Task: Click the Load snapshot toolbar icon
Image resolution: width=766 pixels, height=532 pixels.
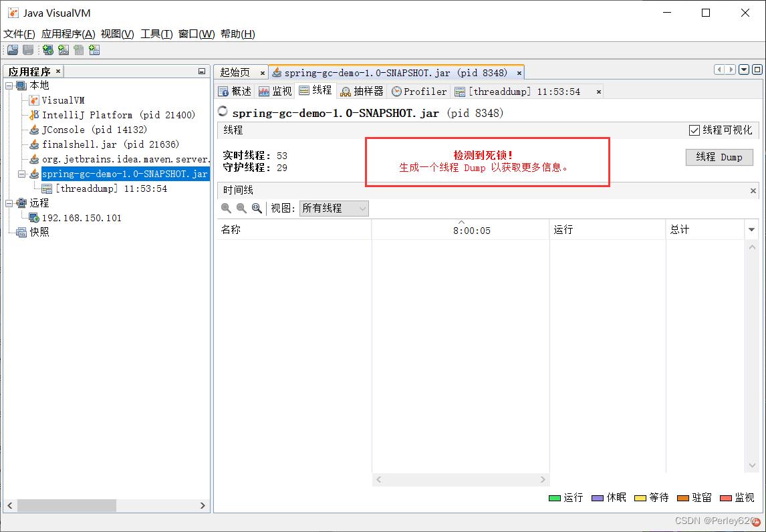Action: (13, 49)
